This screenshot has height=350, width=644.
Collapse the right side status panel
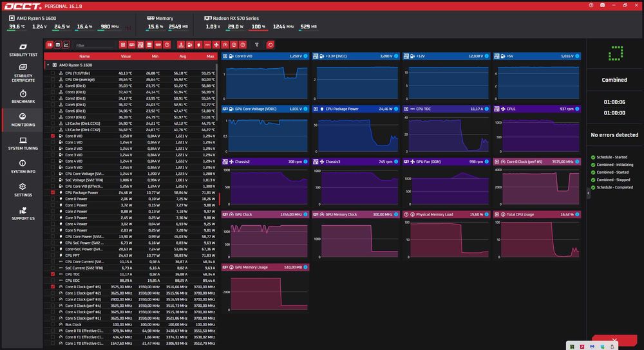[588, 193]
